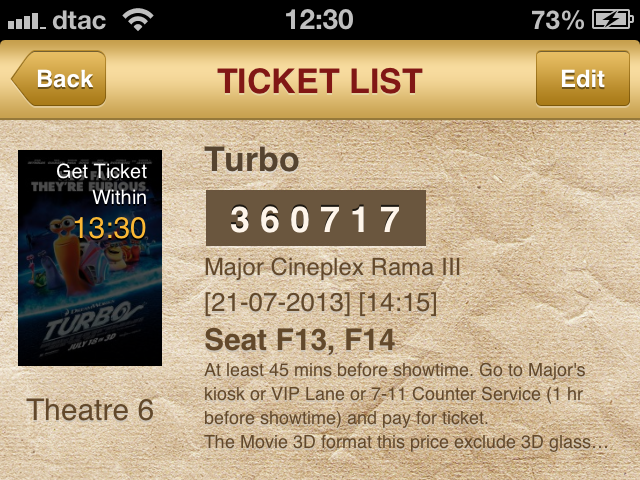Viewport: 640px width, 480px height.
Task: Select the Turbo movie title
Action: (x=251, y=160)
